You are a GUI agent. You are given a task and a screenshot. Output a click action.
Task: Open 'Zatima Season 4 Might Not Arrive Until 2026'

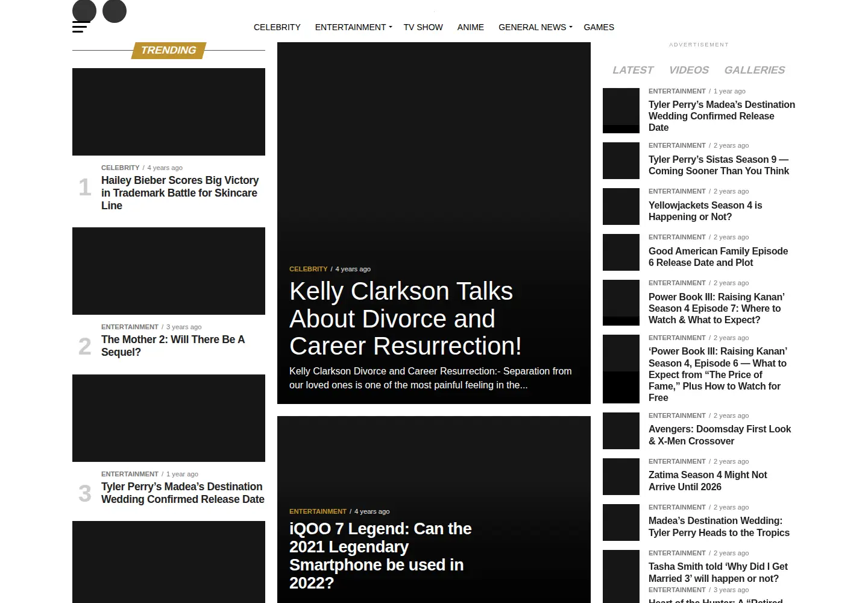click(x=708, y=481)
